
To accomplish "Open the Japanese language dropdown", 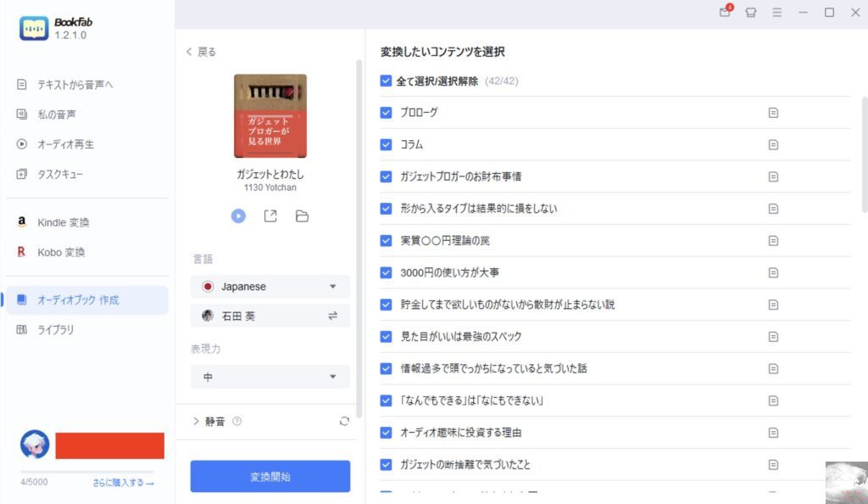I will [x=270, y=287].
